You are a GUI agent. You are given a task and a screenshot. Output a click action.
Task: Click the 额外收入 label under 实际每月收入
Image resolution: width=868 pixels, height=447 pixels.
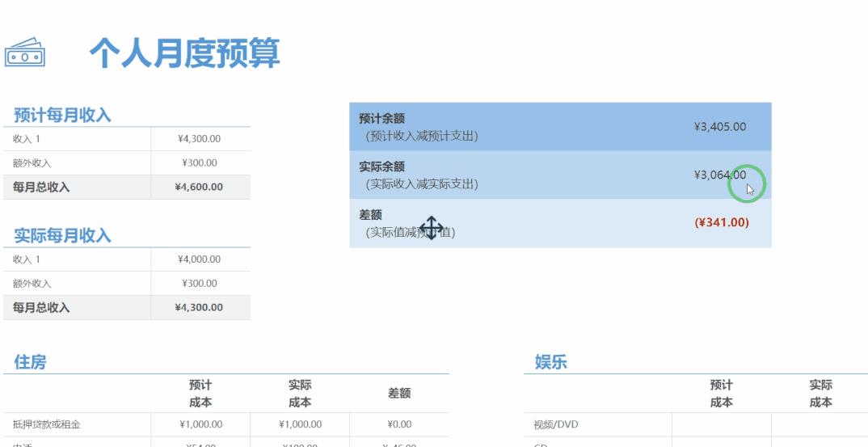[32, 284]
